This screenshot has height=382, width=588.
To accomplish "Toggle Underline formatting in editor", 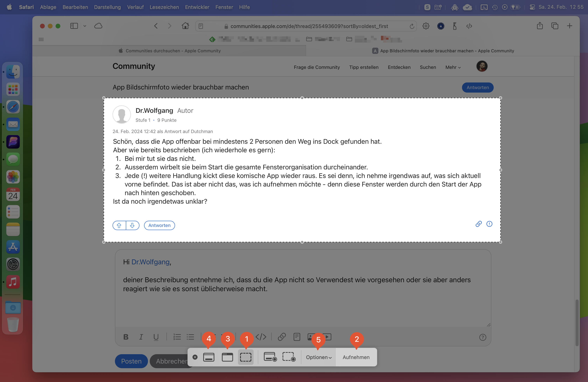I will click(156, 337).
